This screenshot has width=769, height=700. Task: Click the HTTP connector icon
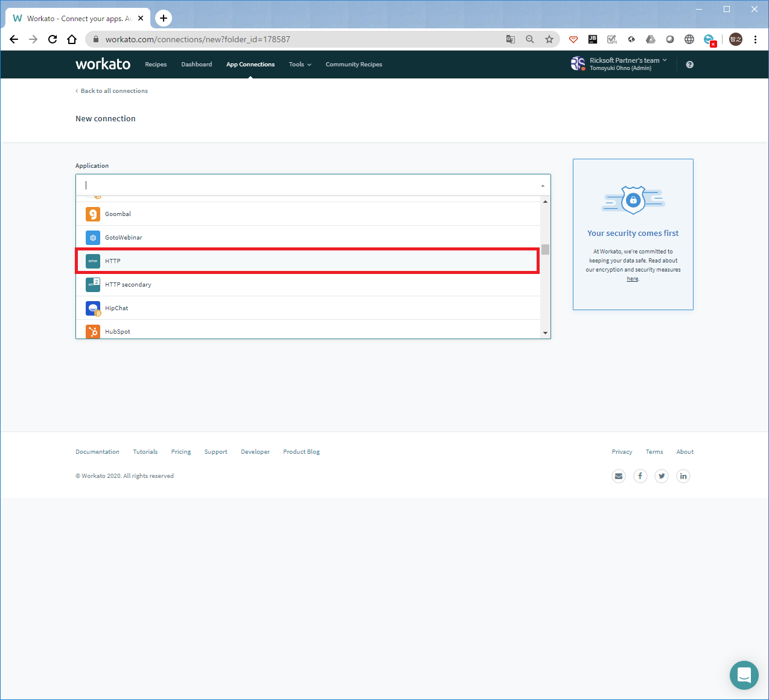(x=93, y=261)
